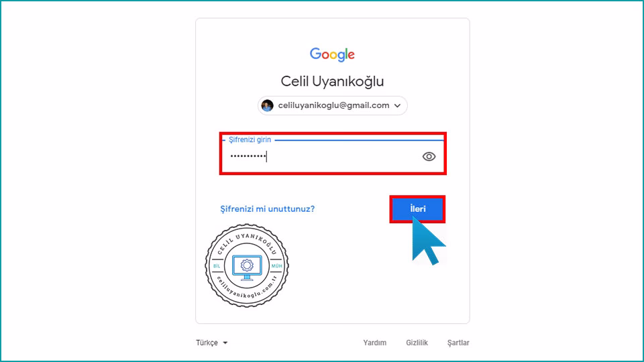The width and height of the screenshot is (644, 362).
Task: Click the Celil Uyanıkoğlu name heading
Action: 332,81
